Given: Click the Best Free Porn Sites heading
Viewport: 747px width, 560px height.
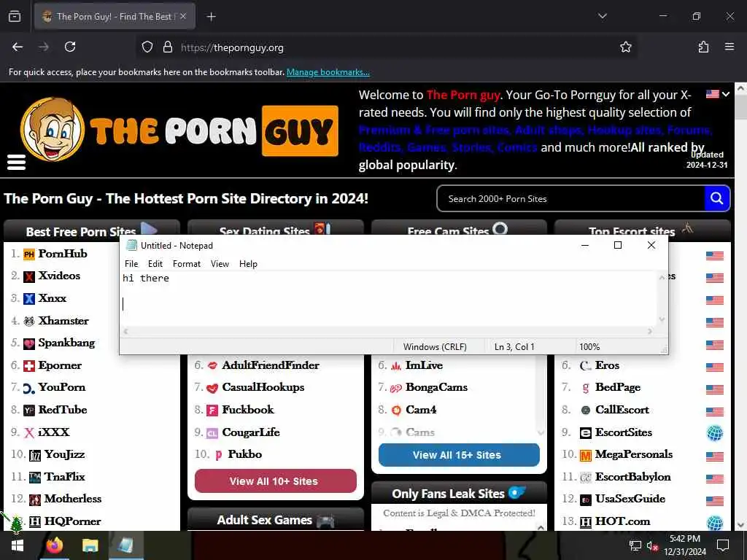Looking at the screenshot, I should click(80, 231).
